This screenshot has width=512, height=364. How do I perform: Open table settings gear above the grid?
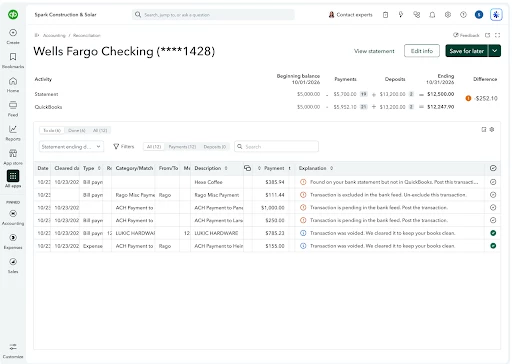pos(492,129)
